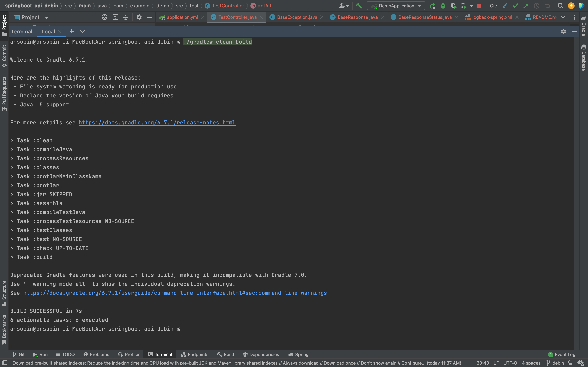Click Select Opened File target icon
This screenshot has width=588, height=367.
[105, 17]
